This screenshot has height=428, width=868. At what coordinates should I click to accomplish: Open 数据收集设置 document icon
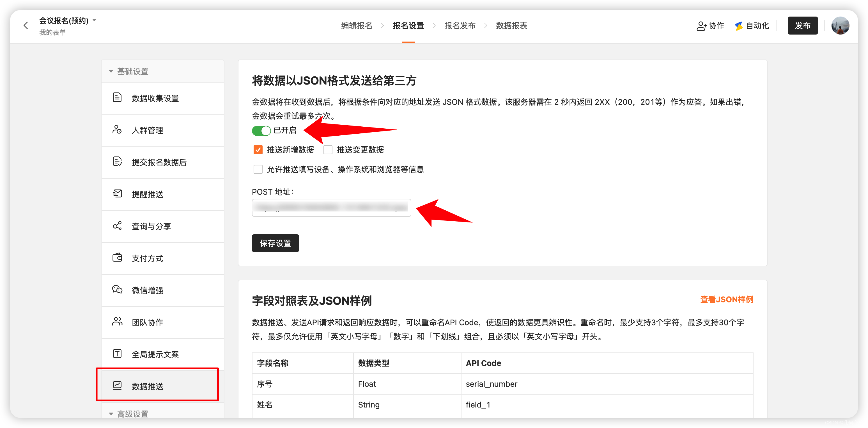(117, 98)
